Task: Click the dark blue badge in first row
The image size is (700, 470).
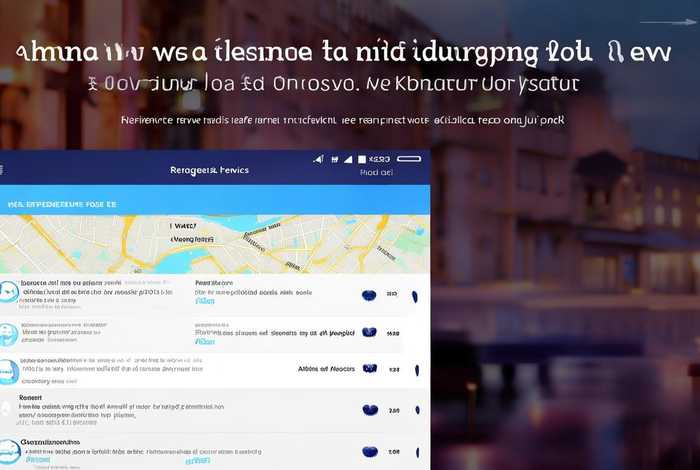Action: point(369,295)
